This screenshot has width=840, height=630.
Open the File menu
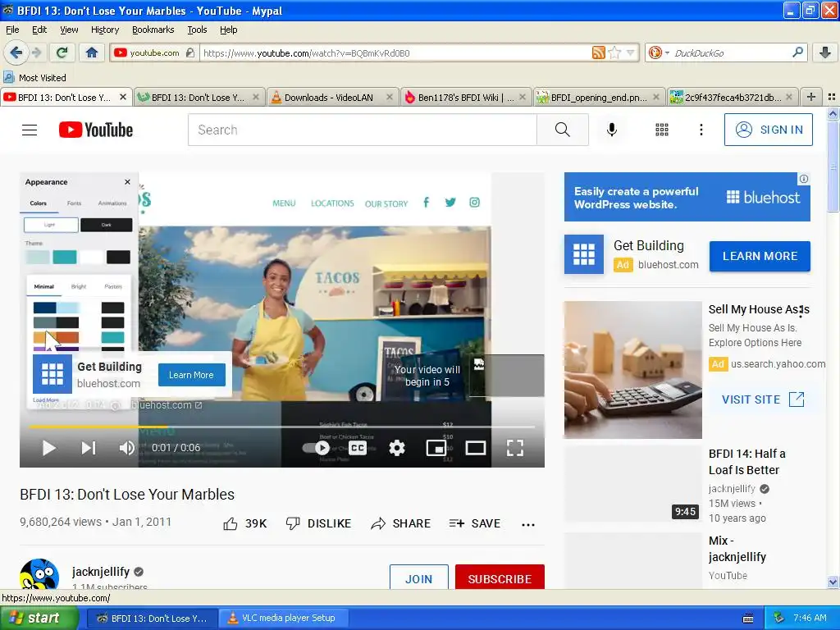[x=12, y=30]
